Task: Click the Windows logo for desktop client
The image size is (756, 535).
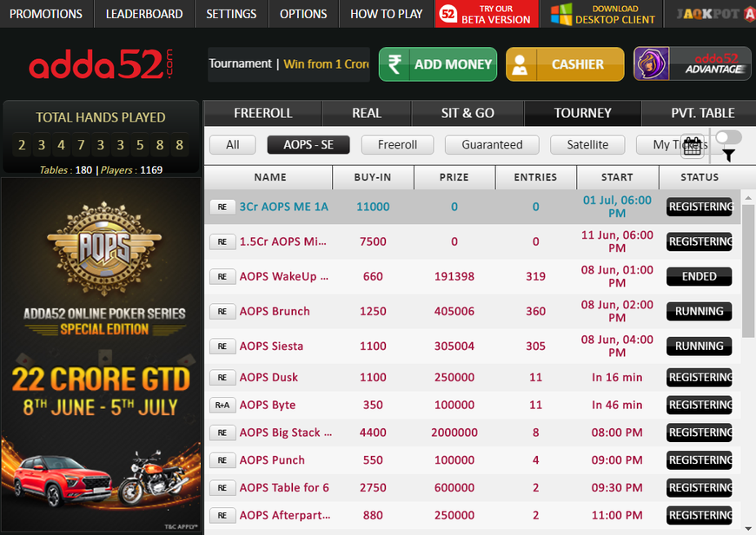Action: point(561,14)
